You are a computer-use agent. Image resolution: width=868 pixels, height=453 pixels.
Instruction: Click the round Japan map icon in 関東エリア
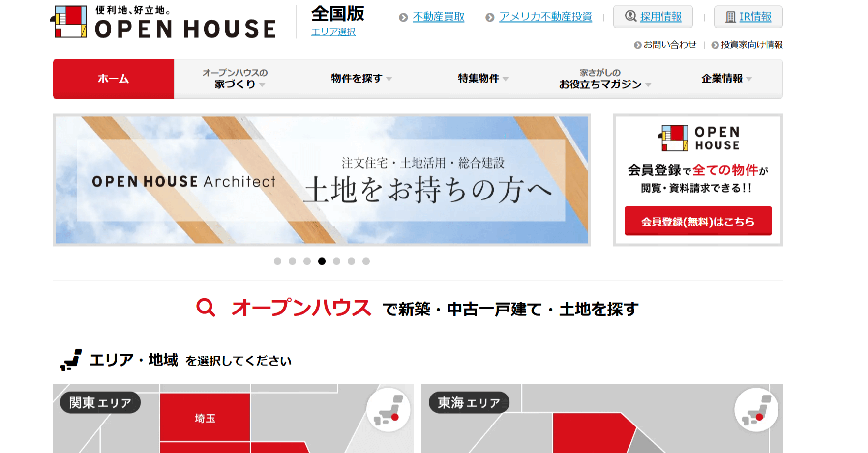click(388, 410)
